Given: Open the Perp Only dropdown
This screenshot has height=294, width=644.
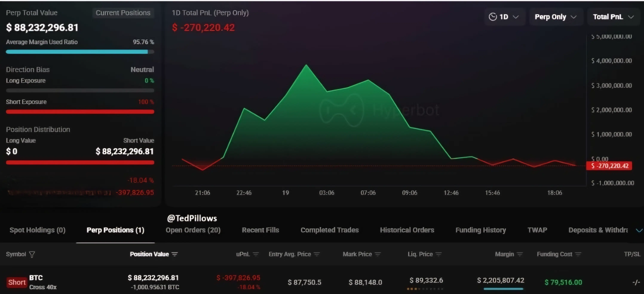Looking at the screenshot, I should [555, 17].
